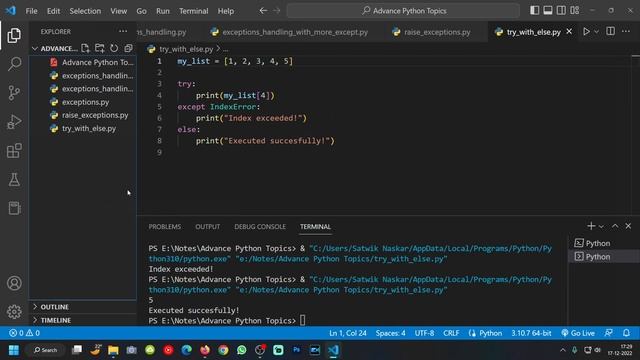Open the File menu
This screenshot has width=640, height=360.
pos(31,11)
